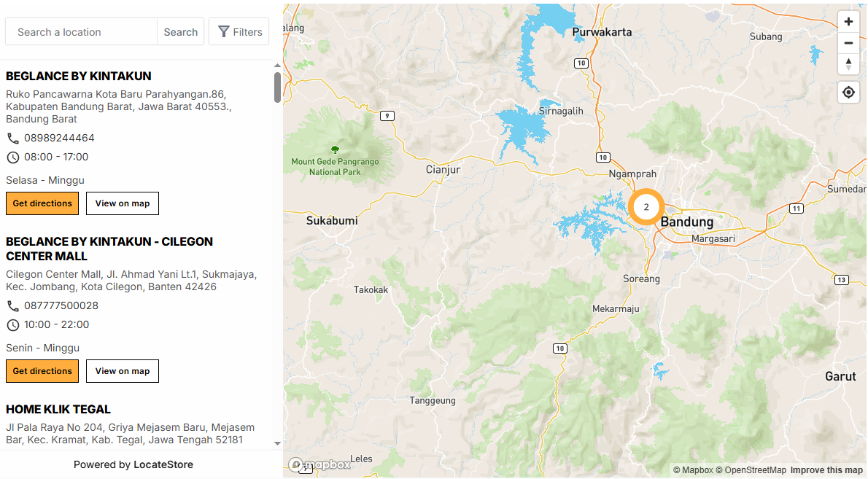Viewport: 868px width, 479px height.
Task: Focus the Search a location field
Action: (x=82, y=32)
